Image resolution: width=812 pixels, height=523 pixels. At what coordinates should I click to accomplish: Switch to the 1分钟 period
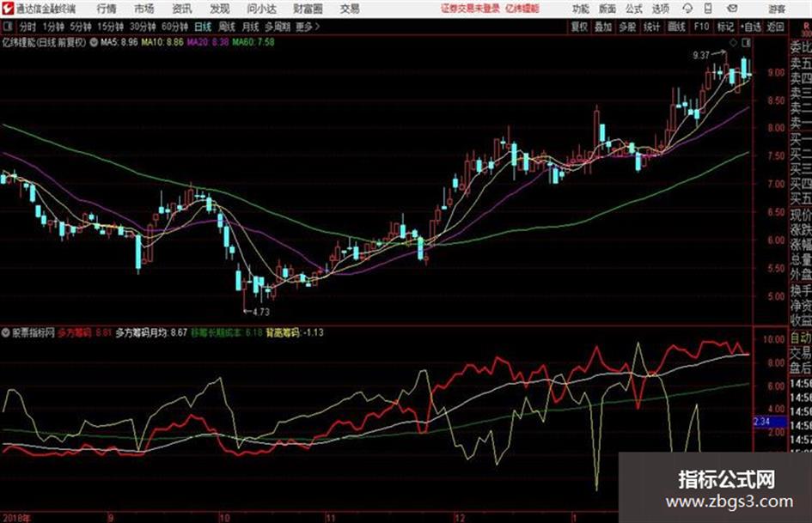(53, 27)
